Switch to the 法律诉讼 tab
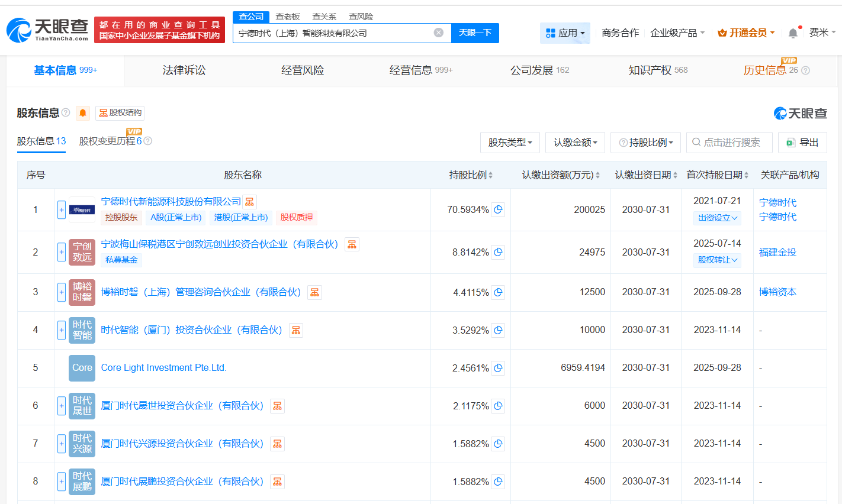 click(184, 69)
